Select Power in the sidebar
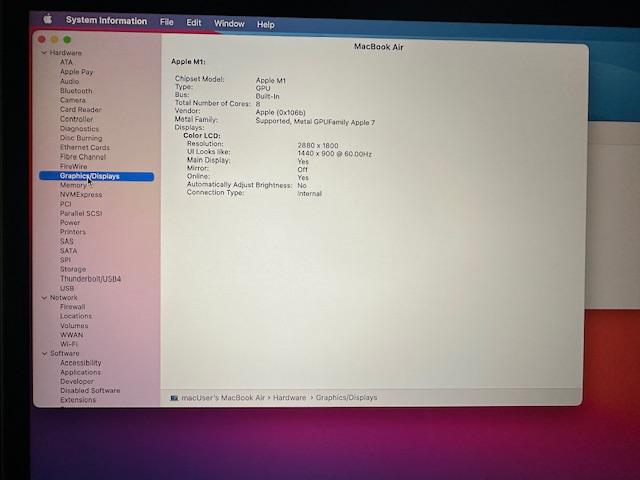 (x=70, y=223)
